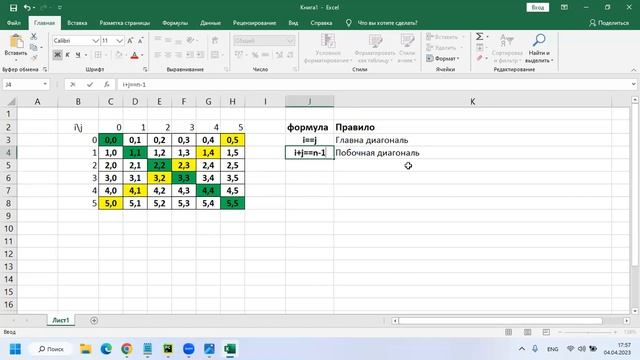The height and width of the screenshot is (360, 640).
Task: Select the Page Break Preview icon
Action: pyautogui.click(x=546, y=332)
